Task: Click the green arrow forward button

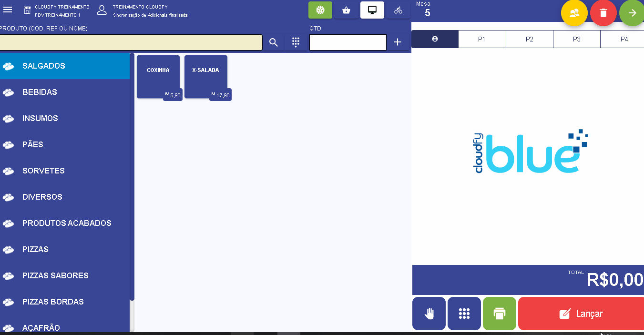Action: pyautogui.click(x=632, y=13)
